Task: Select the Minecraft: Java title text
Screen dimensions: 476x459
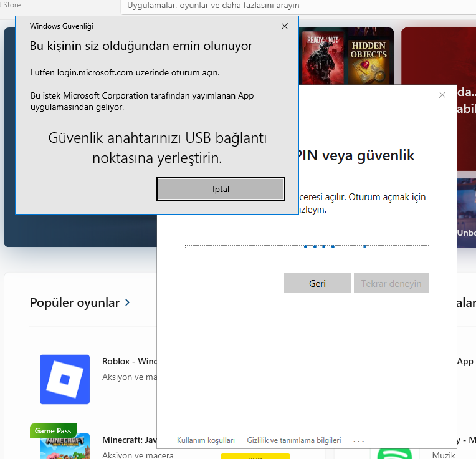Action: tap(130, 440)
